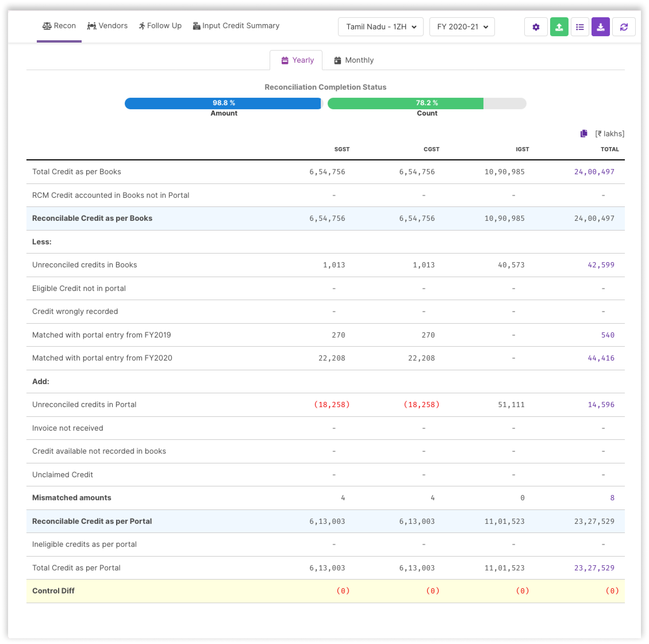Go to Input Credit Summary tab
Screen dimensions: 649x644
[x=236, y=26]
